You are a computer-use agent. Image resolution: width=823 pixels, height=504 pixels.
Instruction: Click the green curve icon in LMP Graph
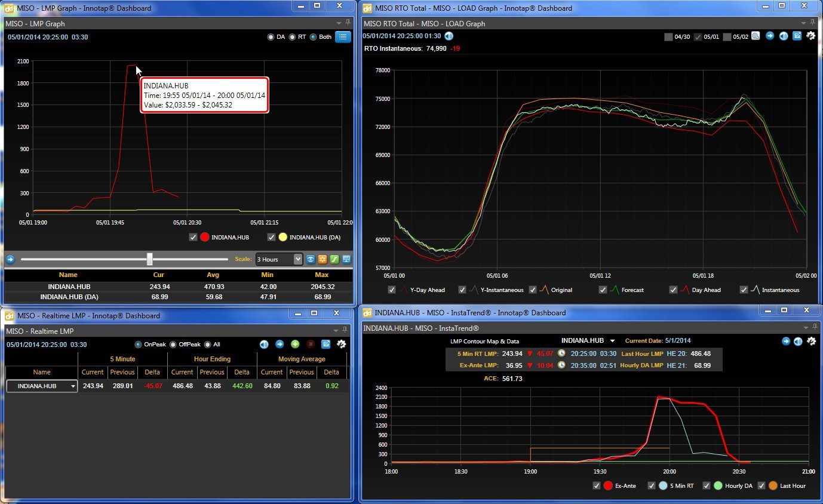pyautogui.click(x=334, y=259)
